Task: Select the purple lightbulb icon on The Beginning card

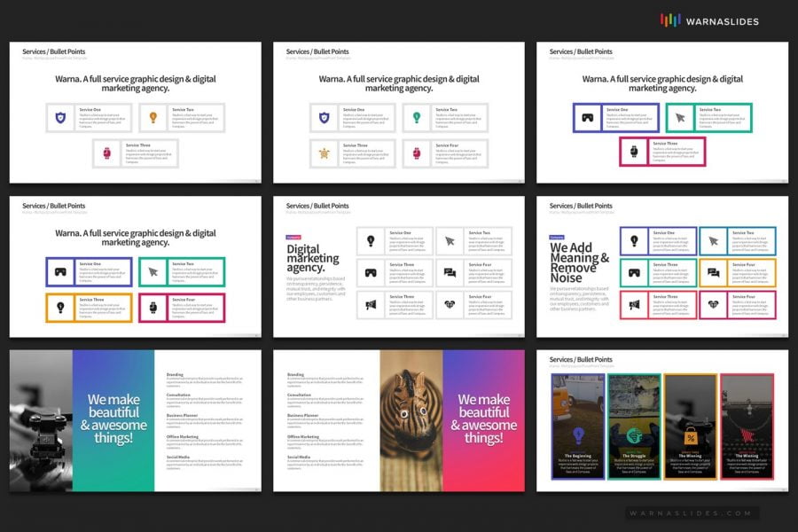Action: (x=577, y=434)
